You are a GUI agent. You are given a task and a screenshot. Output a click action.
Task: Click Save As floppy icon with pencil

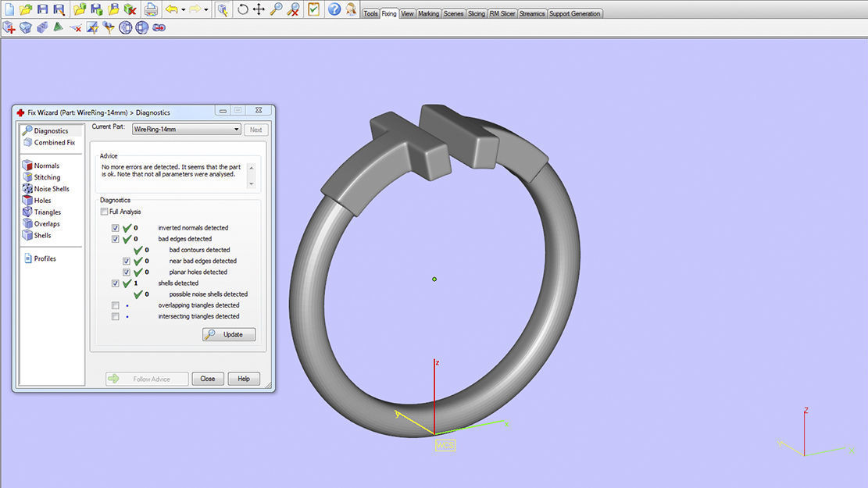(x=59, y=9)
